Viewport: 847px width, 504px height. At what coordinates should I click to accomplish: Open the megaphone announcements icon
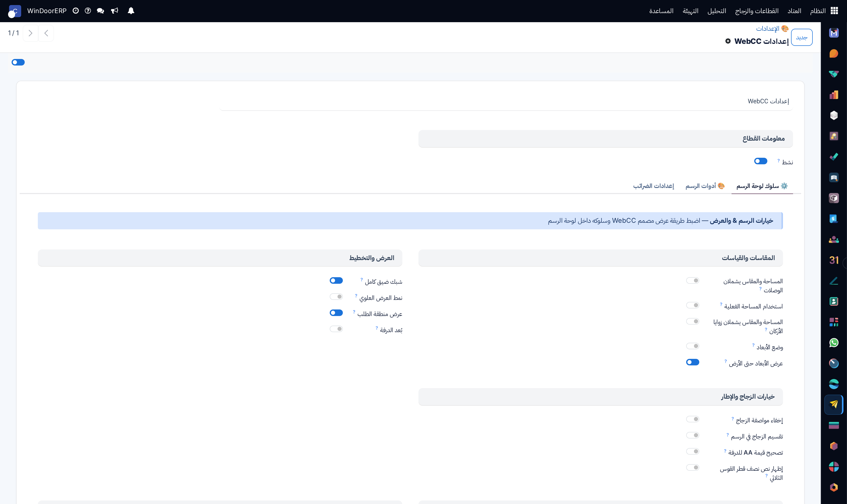pyautogui.click(x=115, y=11)
